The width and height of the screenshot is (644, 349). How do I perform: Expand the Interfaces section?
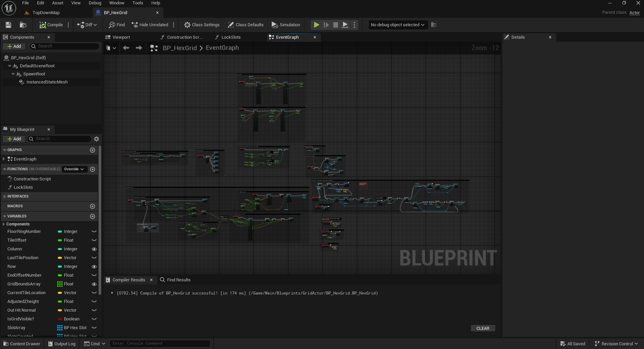point(4,197)
